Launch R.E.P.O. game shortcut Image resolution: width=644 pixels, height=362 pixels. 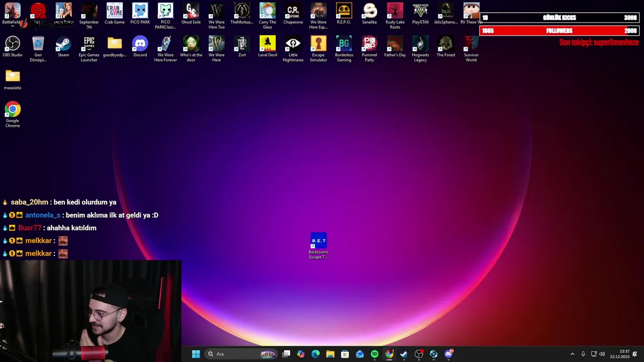click(344, 14)
